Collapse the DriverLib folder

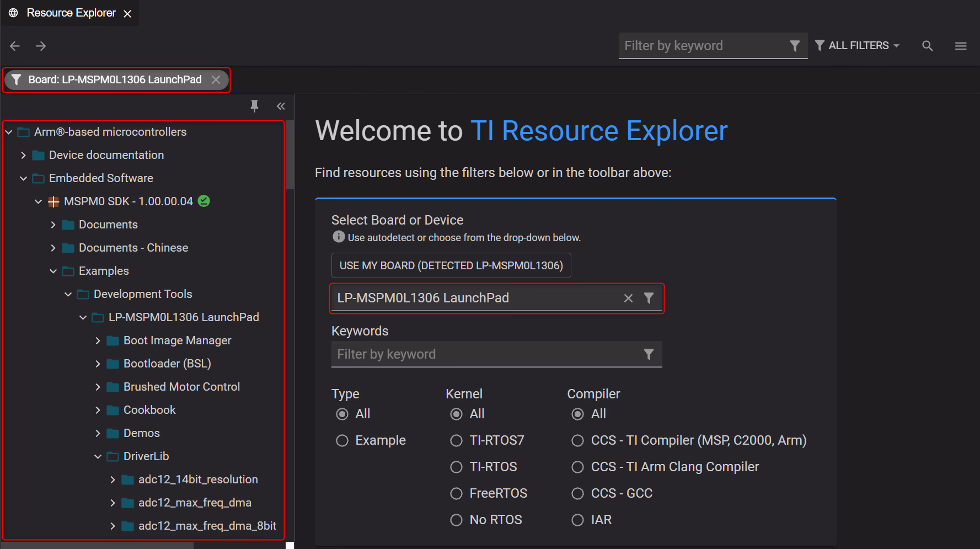[x=98, y=456]
